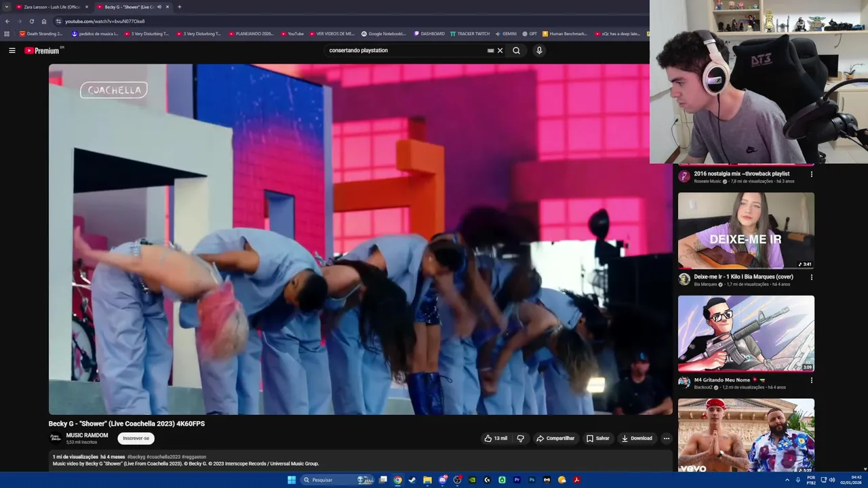
Task: Open the Windows Start menu
Action: [292, 480]
